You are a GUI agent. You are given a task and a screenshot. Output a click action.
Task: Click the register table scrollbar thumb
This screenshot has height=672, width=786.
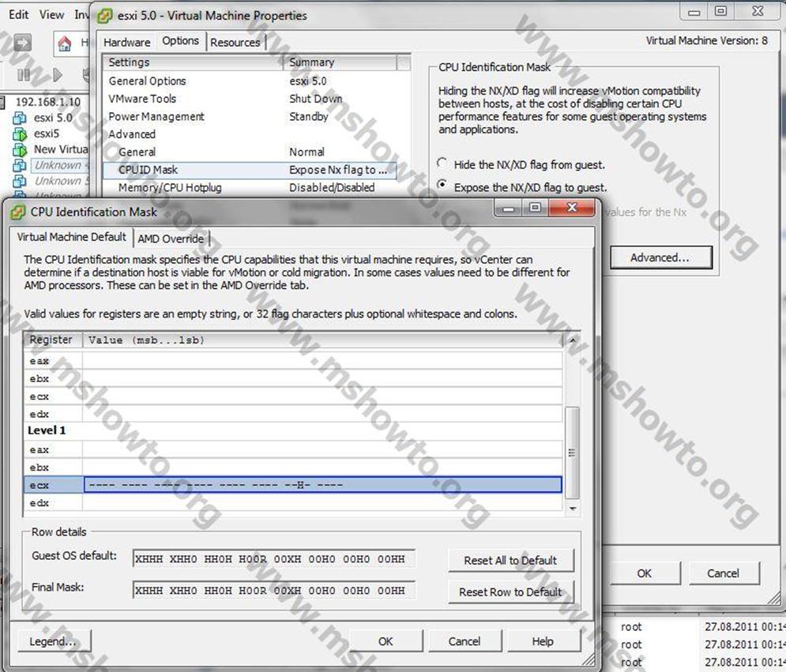(x=572, y=453)
